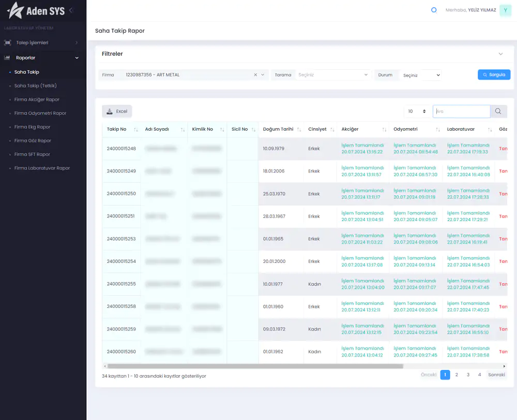Image resolution: width=517 pixels, height=420 pixels.
Task: Click Takip No 24000015253 cell
Action: pyautogui.click(x=121, y=239)
